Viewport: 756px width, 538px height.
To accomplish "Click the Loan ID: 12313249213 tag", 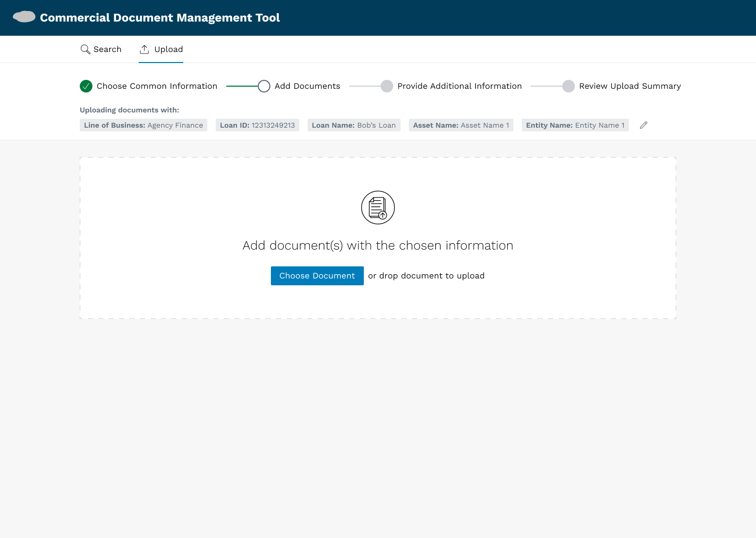I will 257,125.
